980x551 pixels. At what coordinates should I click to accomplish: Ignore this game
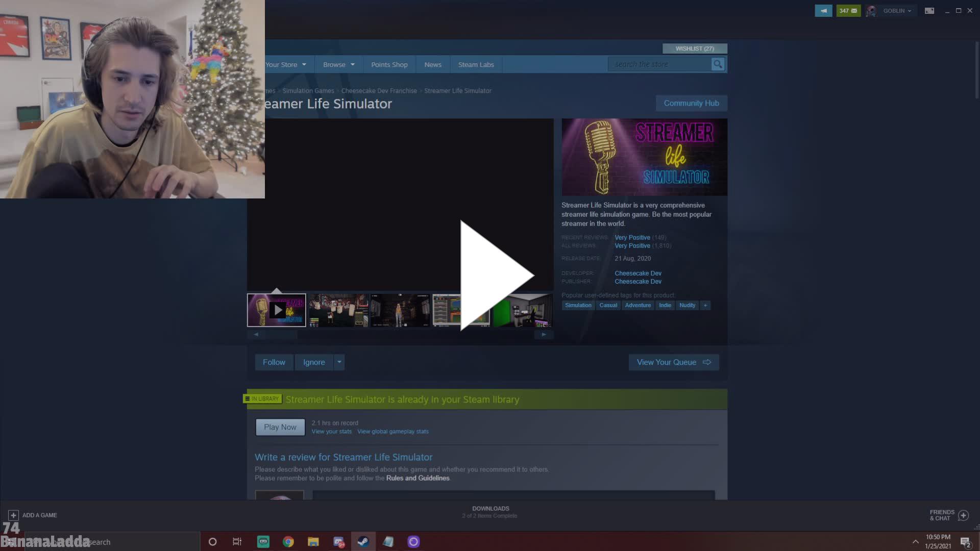314,362
